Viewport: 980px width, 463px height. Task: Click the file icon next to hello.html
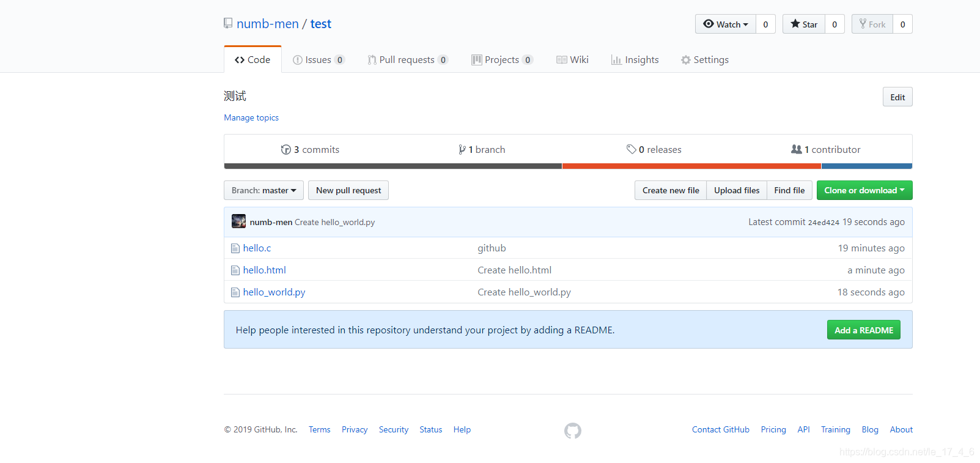point(235,270)
